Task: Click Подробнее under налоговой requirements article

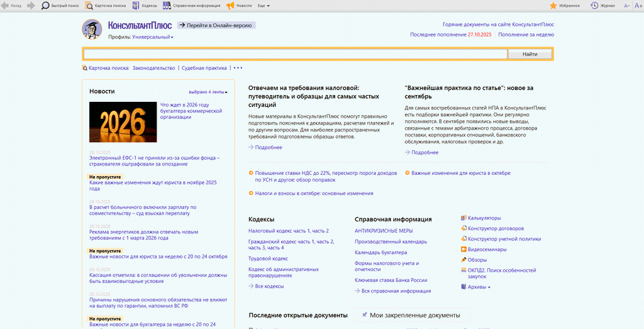Action: [269, 147]
